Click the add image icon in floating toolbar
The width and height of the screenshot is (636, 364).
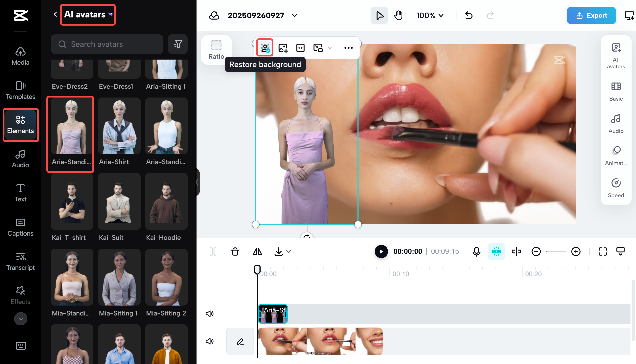283,48
